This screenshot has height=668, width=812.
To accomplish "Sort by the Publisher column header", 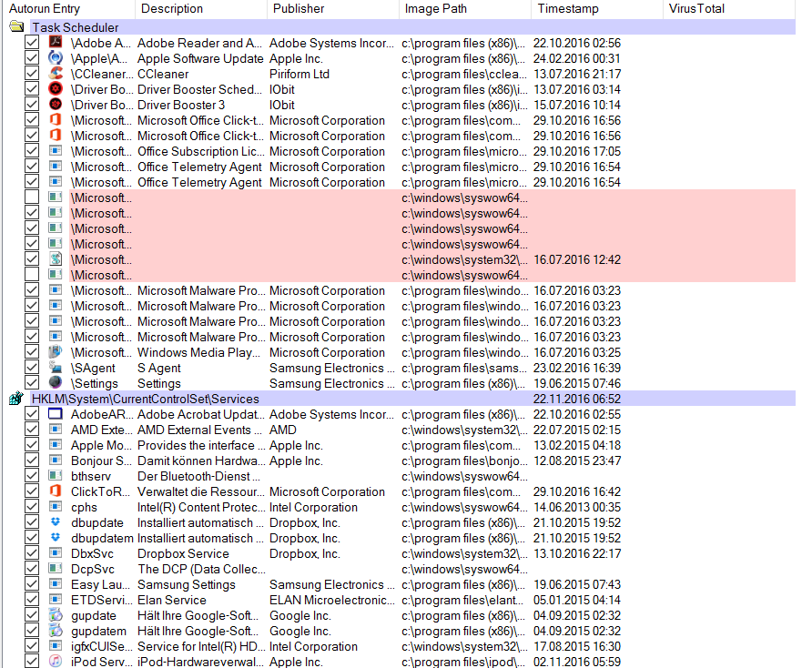I will [333, 9].
